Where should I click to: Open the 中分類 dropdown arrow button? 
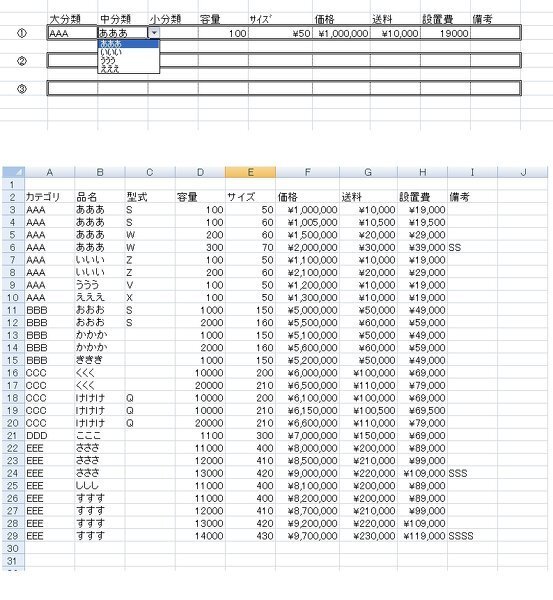point(154,33)
